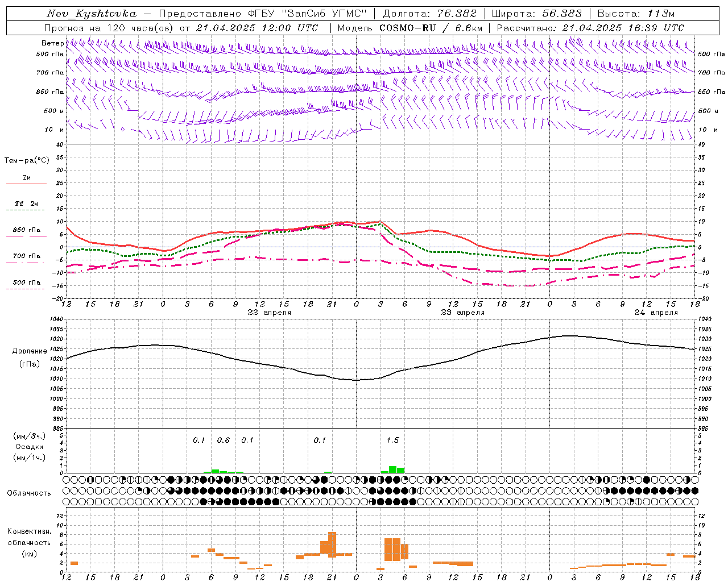Click the Конвективн. label
Screen dimensions: 728x582
click(29, 531)
